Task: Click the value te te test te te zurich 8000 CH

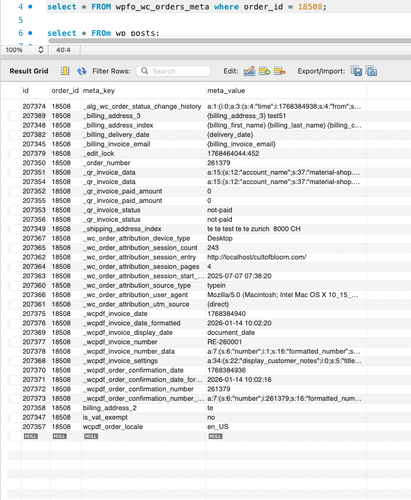Action: click(x=286, y=229)
